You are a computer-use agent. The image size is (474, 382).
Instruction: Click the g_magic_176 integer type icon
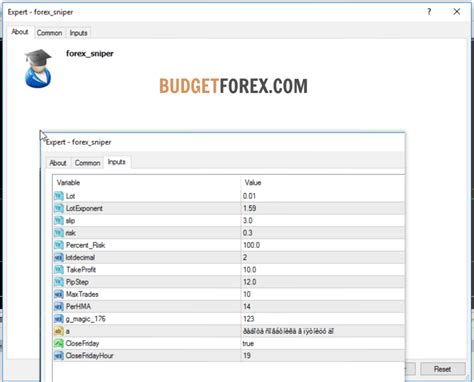59,319
